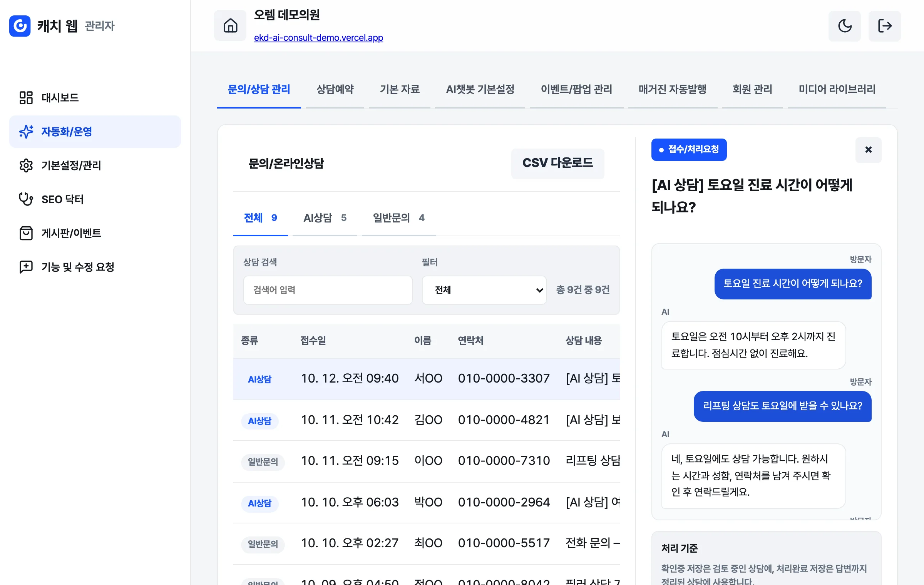Open SEO 닥터 stethoscope item
The width and height of the screenshot is (924, 585).
pos(95,199)
